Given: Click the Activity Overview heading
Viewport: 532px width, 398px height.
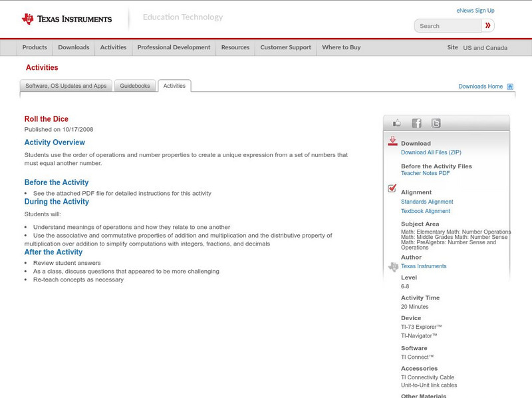Looking at the screenshot, I should (x=55, y=142).
